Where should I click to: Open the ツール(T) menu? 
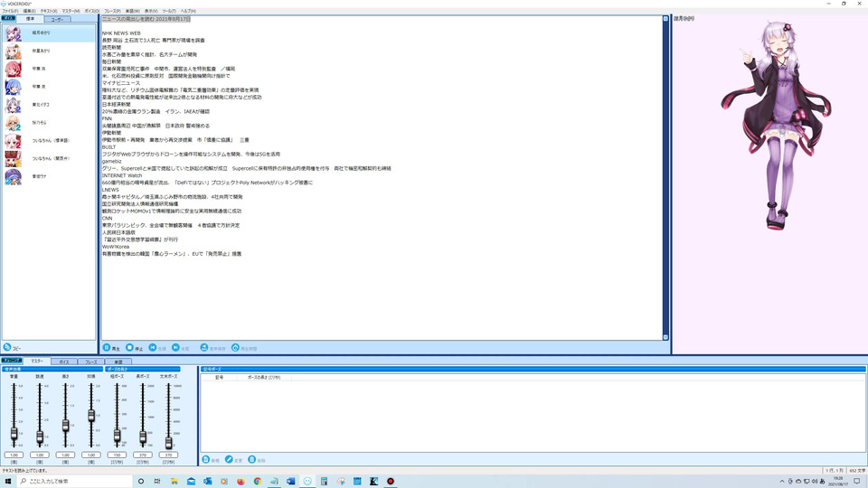click(169, 11)
